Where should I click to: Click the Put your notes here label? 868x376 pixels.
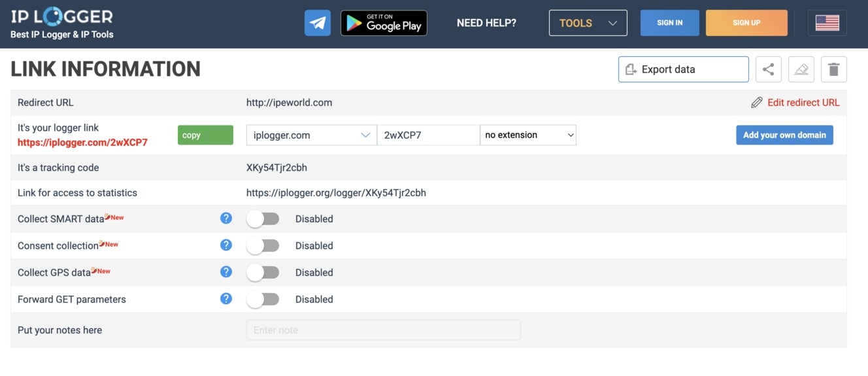[59, 330]
